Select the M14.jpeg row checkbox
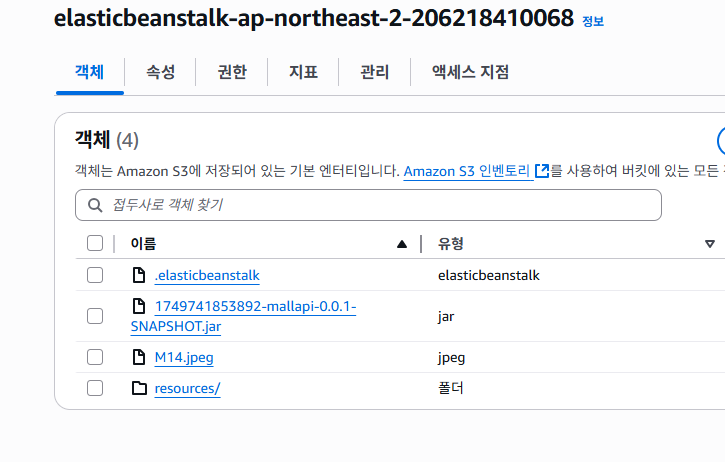Viewport: 725px width, 462px height. 95,357
